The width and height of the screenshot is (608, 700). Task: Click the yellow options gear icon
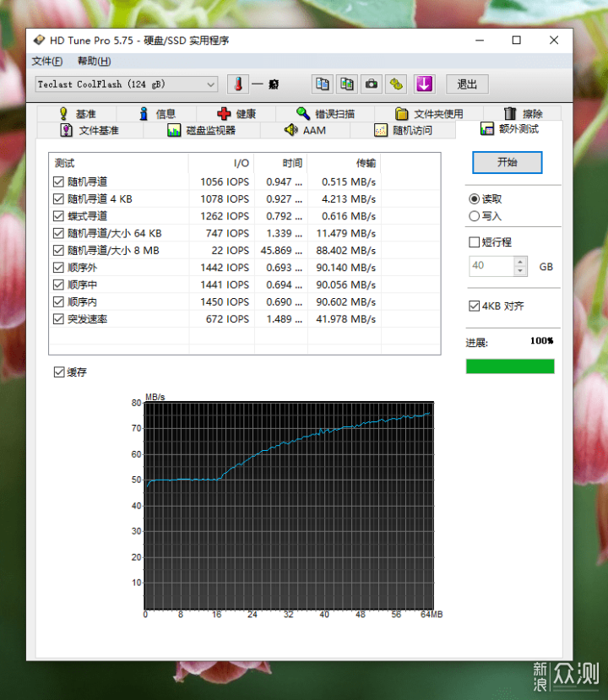395,84
